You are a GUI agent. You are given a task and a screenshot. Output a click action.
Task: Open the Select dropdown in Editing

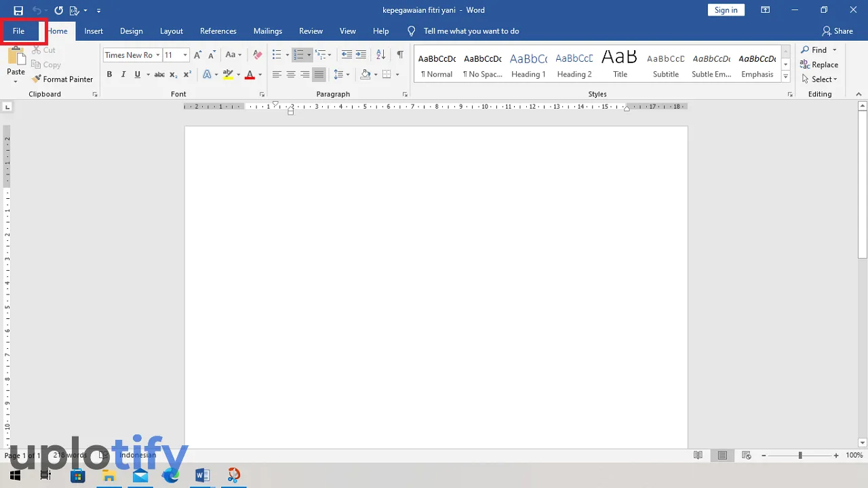819,79
